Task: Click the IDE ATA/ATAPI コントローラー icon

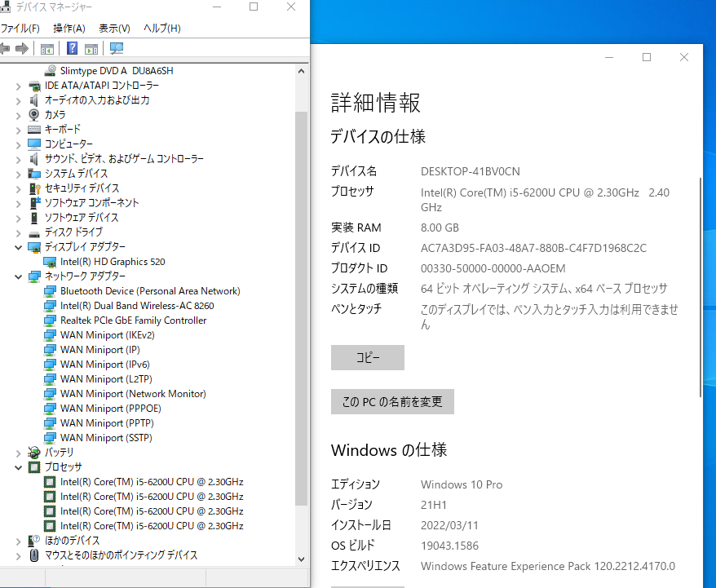Action: click(x=34, y=86)
